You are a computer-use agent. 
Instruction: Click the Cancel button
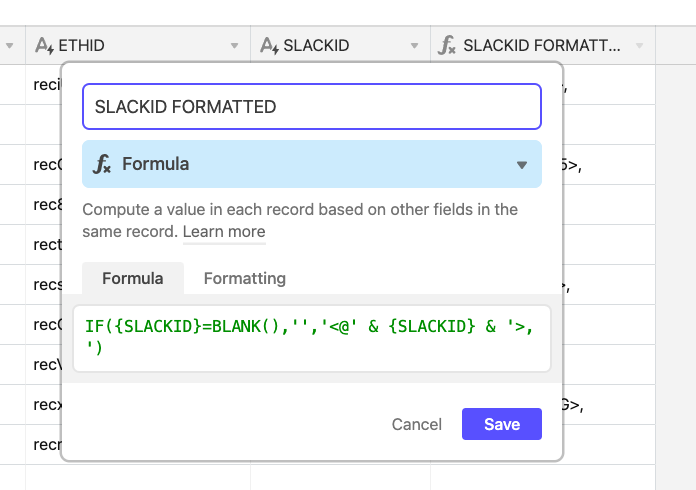point(416,424)
